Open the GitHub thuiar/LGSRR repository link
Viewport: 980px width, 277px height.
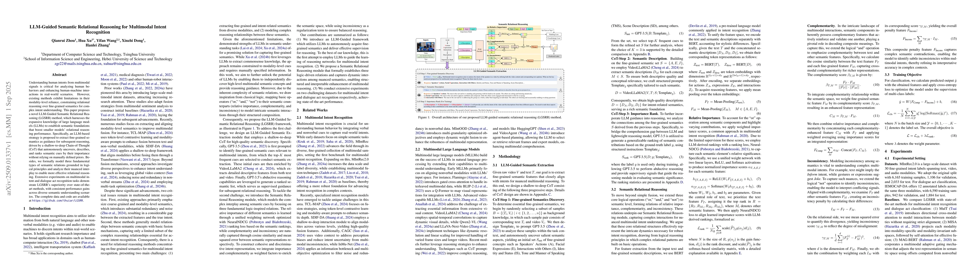click(x=58, y=200)
